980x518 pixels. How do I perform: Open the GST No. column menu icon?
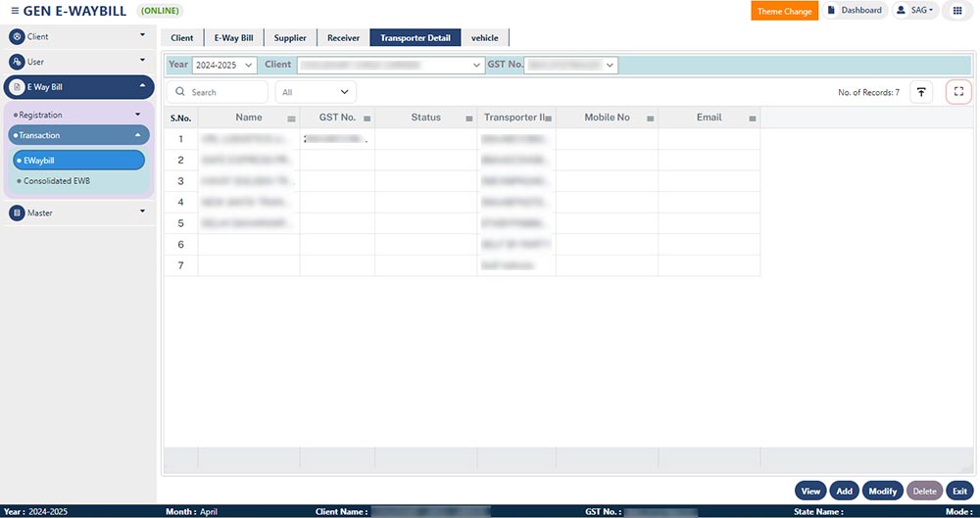click(x=367, y=118)
